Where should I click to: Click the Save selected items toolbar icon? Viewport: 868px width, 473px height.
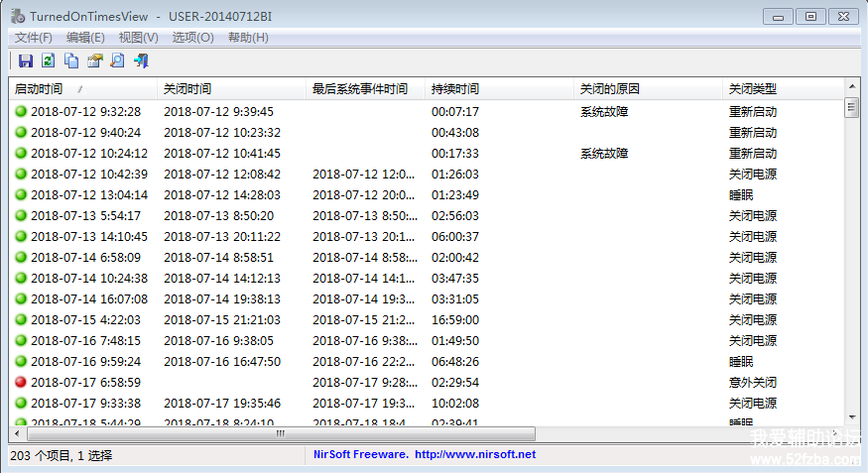tap(26, 60)
